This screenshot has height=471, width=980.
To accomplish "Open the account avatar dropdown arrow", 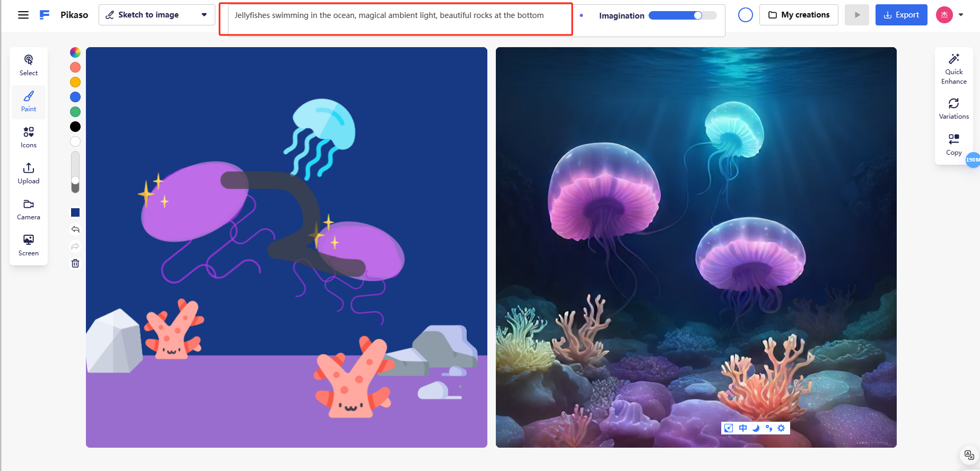I will tap(961, 15).
